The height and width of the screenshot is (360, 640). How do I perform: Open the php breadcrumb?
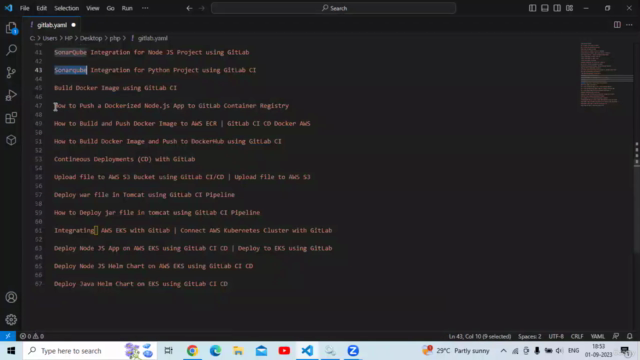115,38
